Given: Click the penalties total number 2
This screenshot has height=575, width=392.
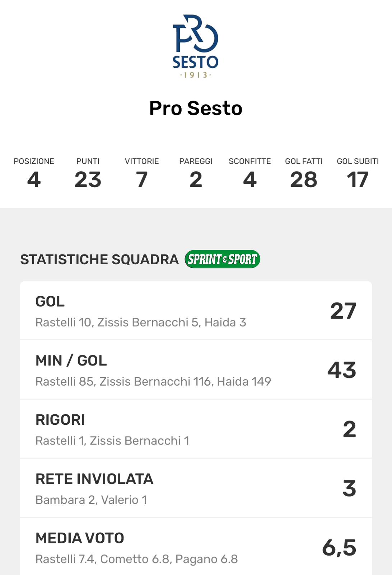Looking at the screenshot, I should coord(349,429).
